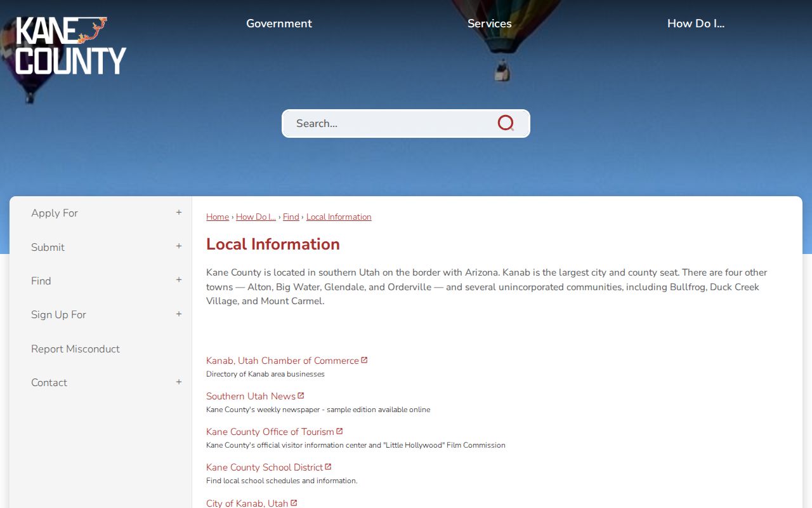Select Submit in the sidebar

[x=48, y=247]
